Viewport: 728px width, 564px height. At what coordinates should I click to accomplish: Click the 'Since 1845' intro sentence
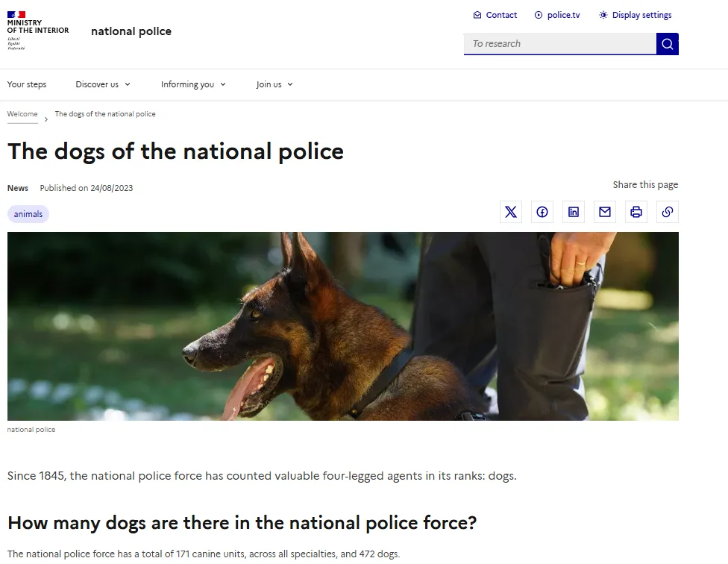[262, 476]
